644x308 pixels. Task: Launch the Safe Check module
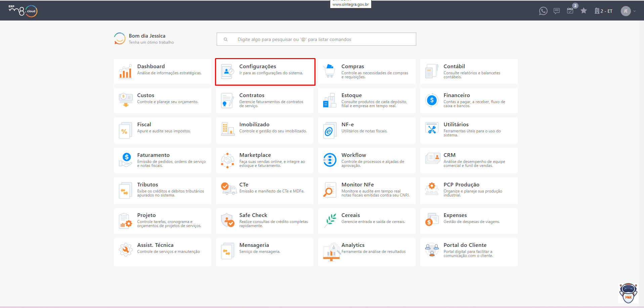(x=265, y=221)
